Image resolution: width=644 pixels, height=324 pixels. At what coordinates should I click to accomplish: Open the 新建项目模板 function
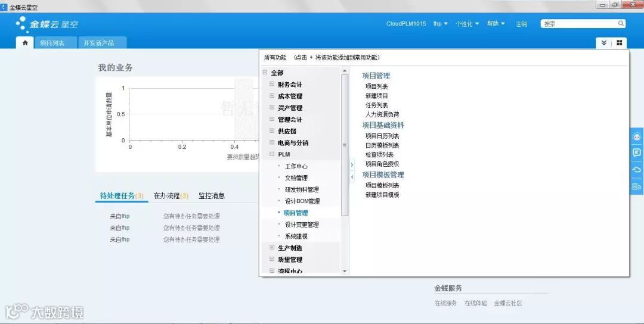point(382,195)
